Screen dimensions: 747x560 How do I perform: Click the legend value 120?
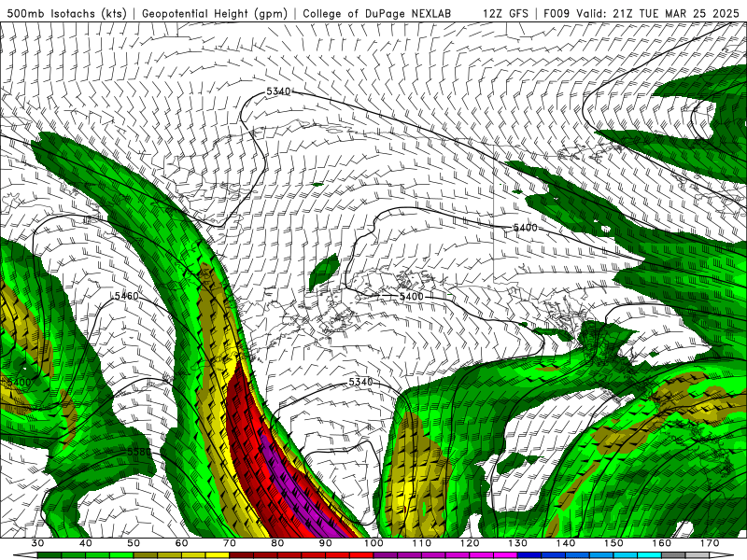point(470,543)
